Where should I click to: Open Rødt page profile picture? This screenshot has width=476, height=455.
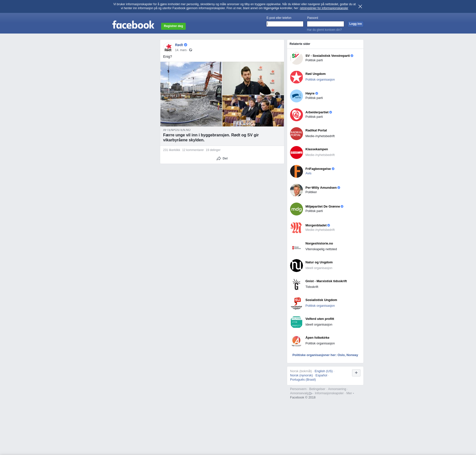pos(168,48)
